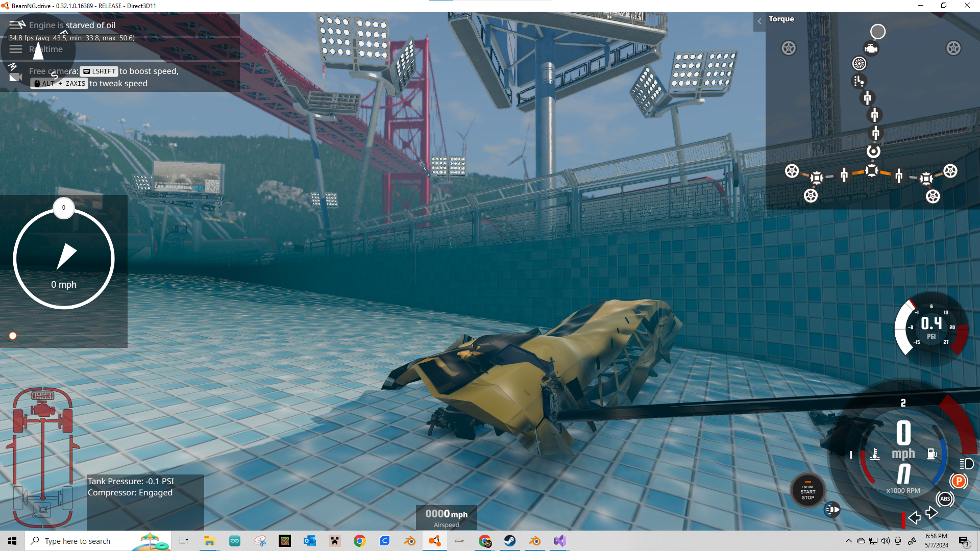Select the circular arrow clutch icon in Torque diagram
The width and height of the screenshot is (980, 551).
click(873, 151)
